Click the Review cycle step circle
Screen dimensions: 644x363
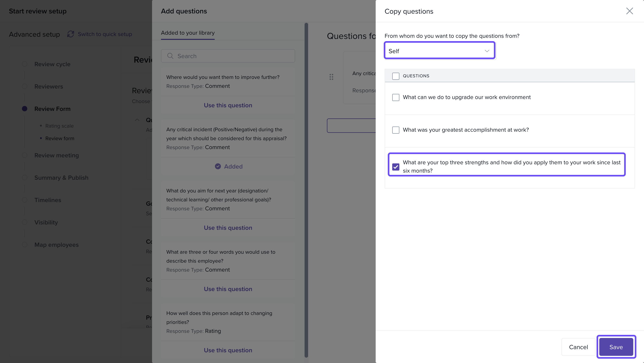click(25, 64)
